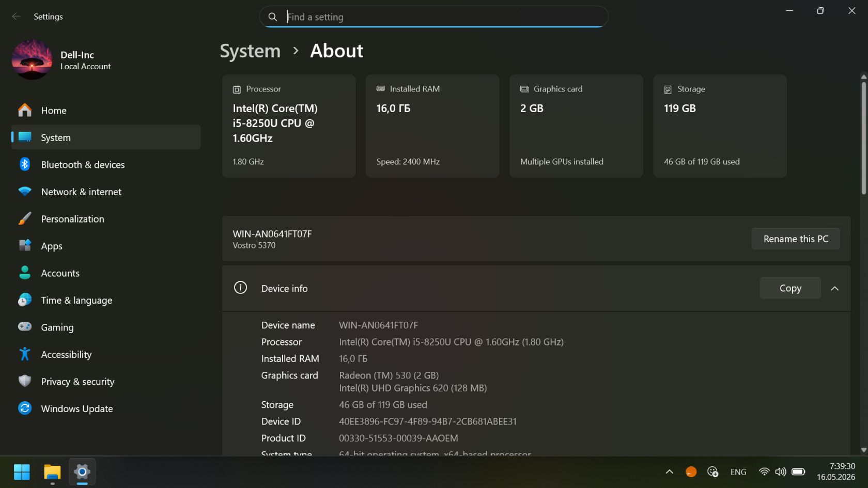Image resolution: width=868 pixels, height=488 pixels.
Task: Click the search magnifier icon
Action: [273, 17]
